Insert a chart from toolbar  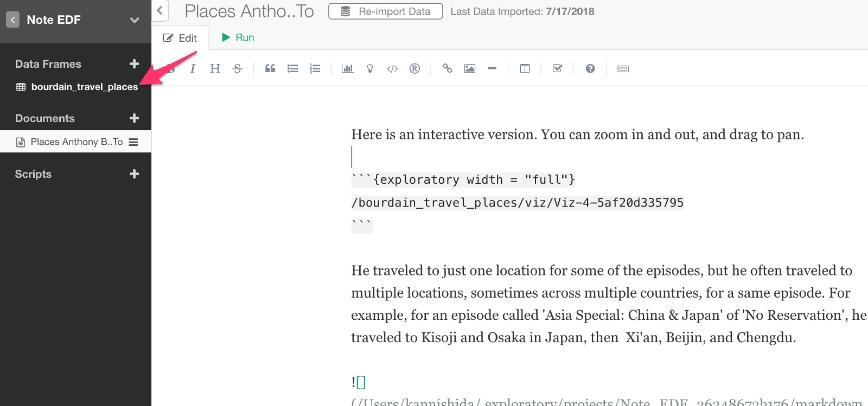(347, 69)
